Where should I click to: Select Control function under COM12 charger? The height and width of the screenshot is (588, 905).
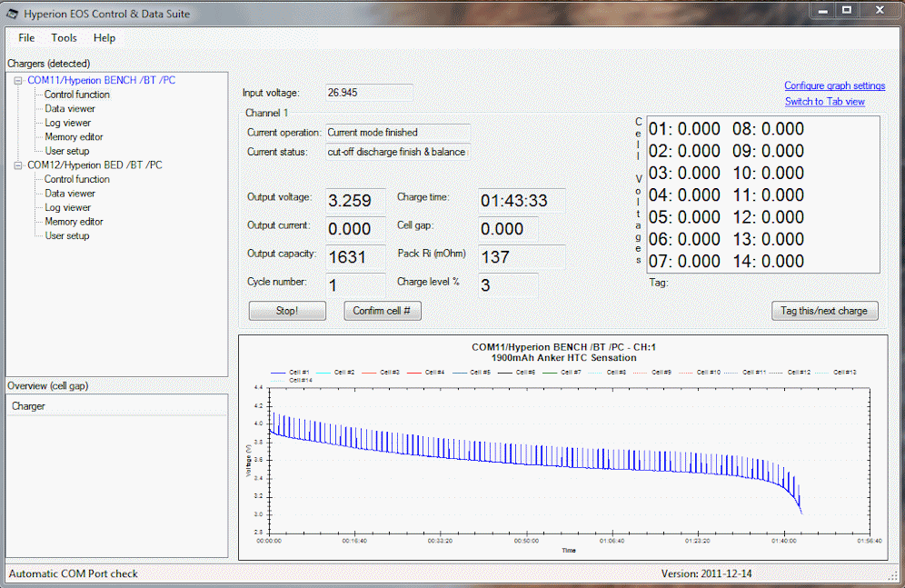tap(77, 180)
